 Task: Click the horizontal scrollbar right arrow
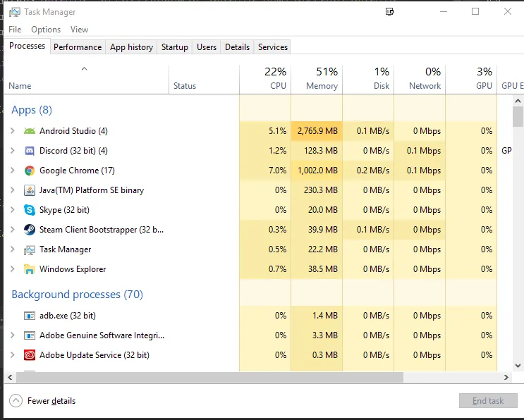pos(506,377)
